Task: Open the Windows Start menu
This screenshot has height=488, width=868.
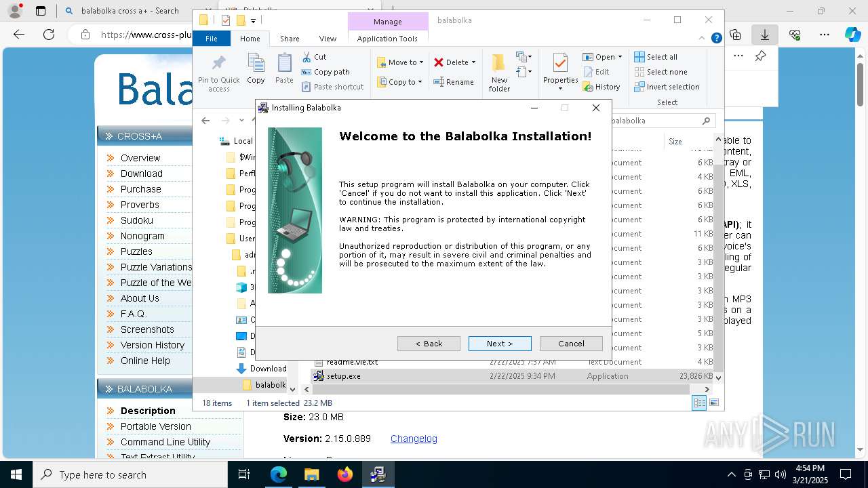Action: pos(16,474)
